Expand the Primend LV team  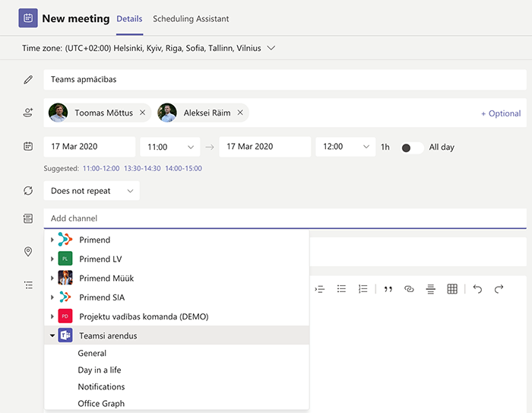[x=52, y=259]
